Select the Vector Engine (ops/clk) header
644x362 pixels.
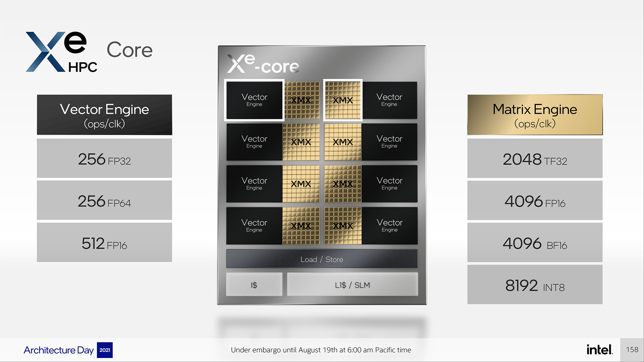pyautogui.click(x=104, y=115)
